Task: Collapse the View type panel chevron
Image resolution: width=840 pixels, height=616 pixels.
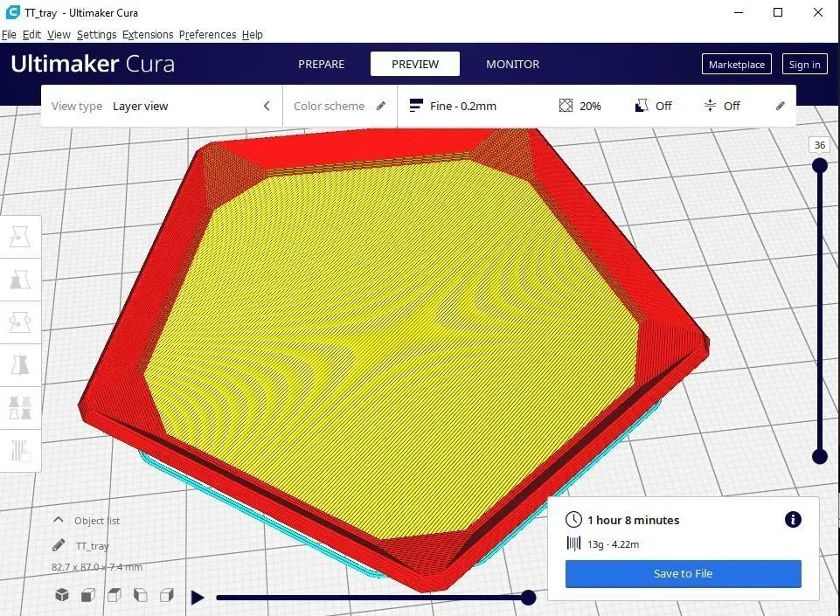Action: (267, 106)
